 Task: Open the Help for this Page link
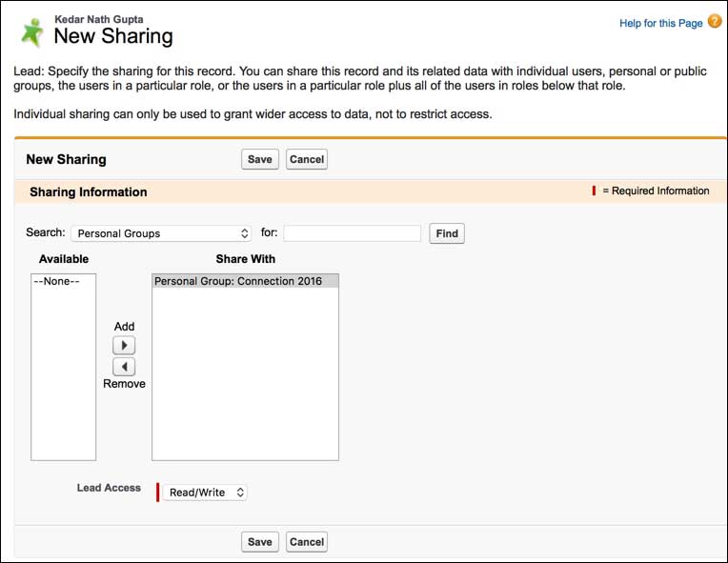[x=660, y=23]
